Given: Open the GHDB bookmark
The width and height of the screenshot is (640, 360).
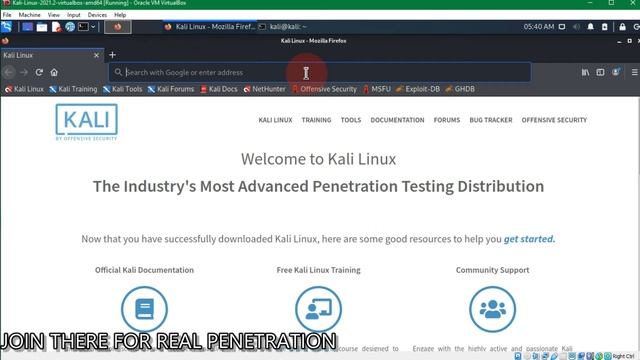Looking at the screenshot, I should coord(460,89).
